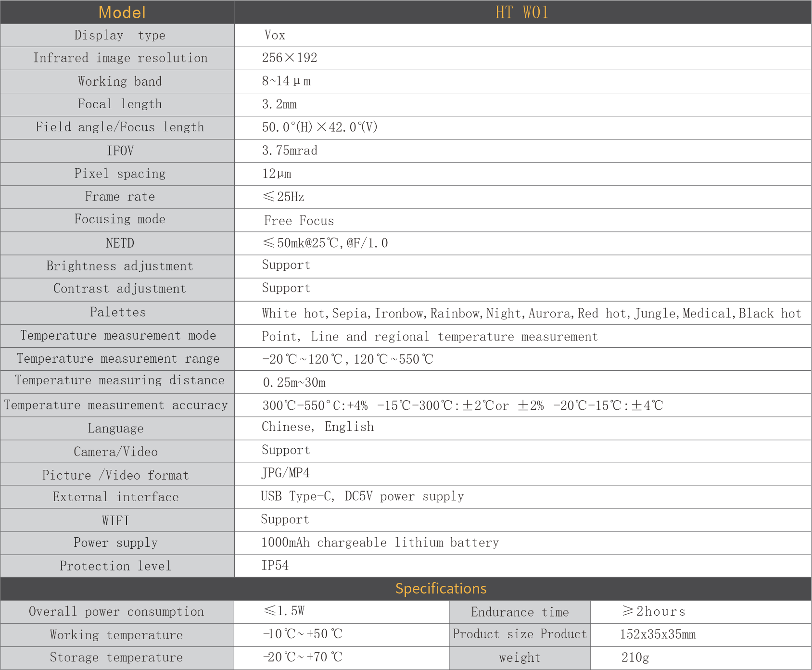Select the "1000mAh chargeable lithium battery" text
The height and width of the screenshot is (670, 812).
tap(380, 543)
